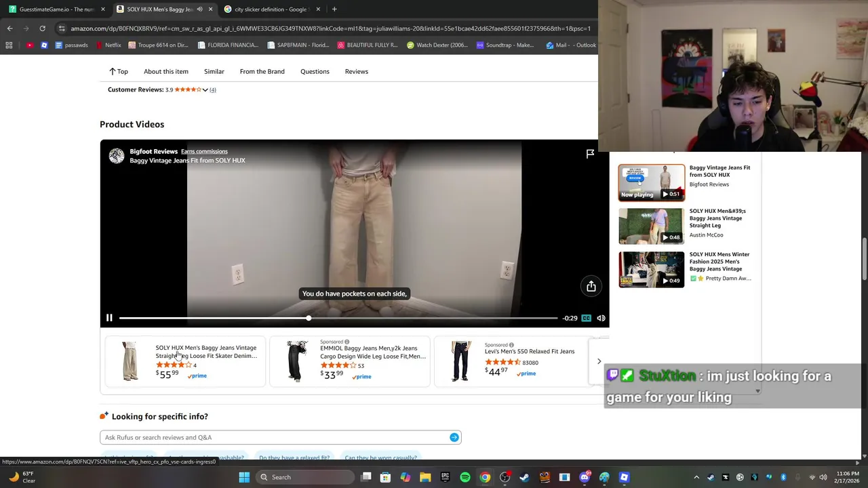Mute the product video audio
The image size is (868, 488).
(x=601, y=318)
